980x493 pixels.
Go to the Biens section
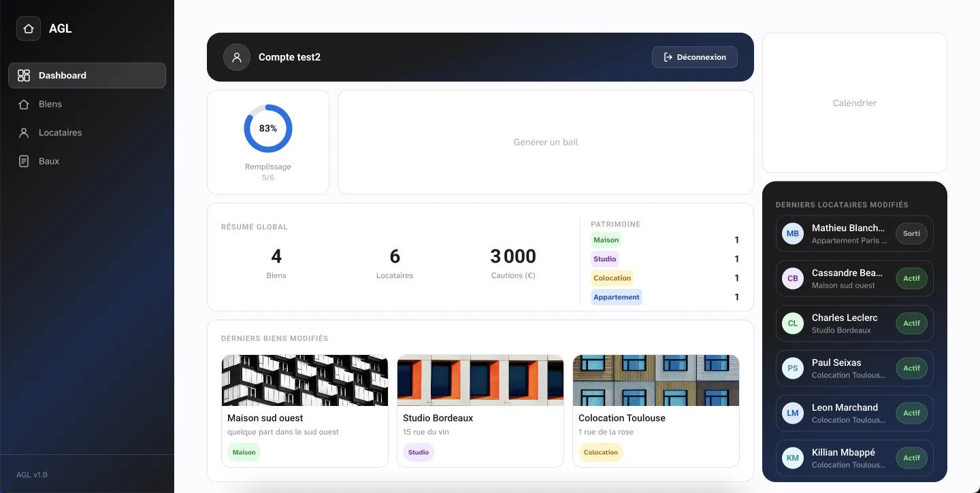click(x=87, y=104)
